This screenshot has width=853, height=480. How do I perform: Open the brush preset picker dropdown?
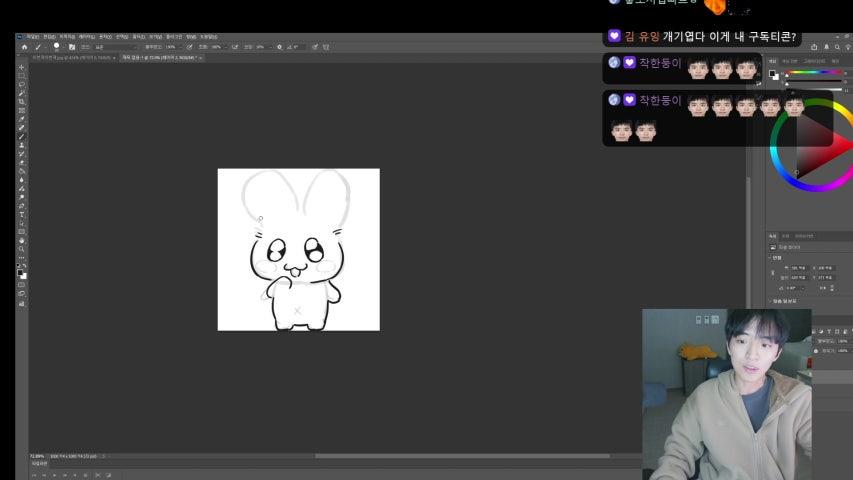pos(58,47)
